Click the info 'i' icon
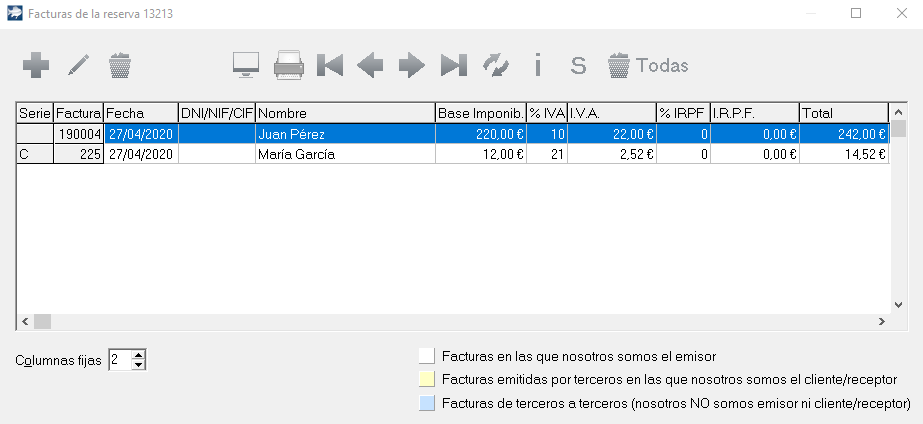Viewport: 923px width, 424px height. [x=537, y=66]
